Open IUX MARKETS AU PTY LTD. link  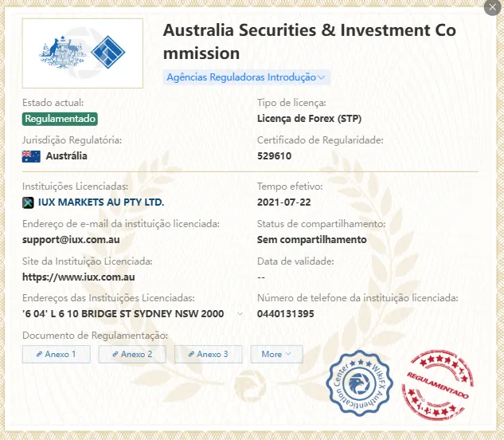point(101,202)
